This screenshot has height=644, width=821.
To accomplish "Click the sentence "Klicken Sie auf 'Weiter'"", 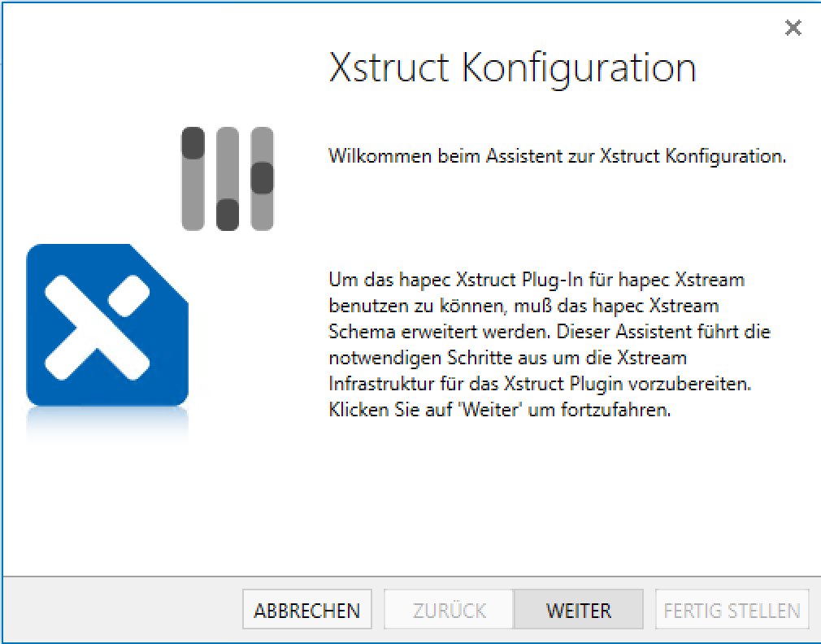I will click(499, 410).
